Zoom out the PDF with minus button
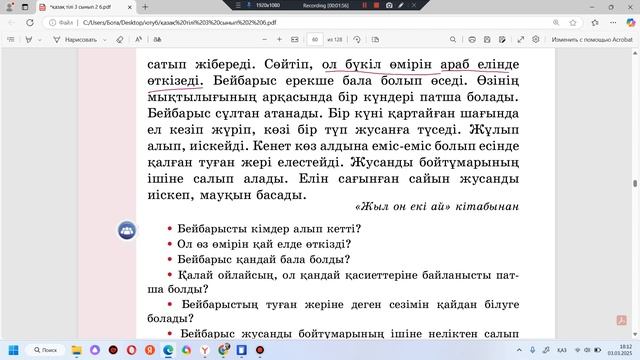Viewport: 640px width, 360px height. [x=264, y=40]
